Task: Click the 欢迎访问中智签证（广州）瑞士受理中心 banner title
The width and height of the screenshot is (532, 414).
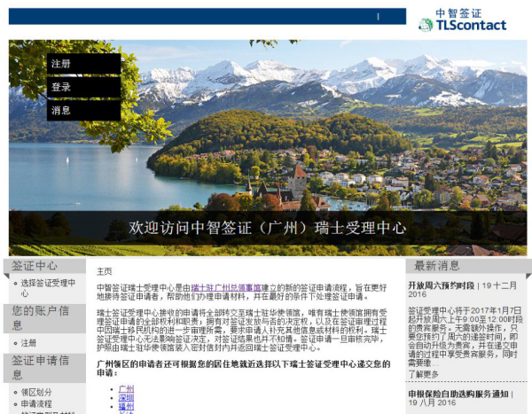Action: pos(267,228)
